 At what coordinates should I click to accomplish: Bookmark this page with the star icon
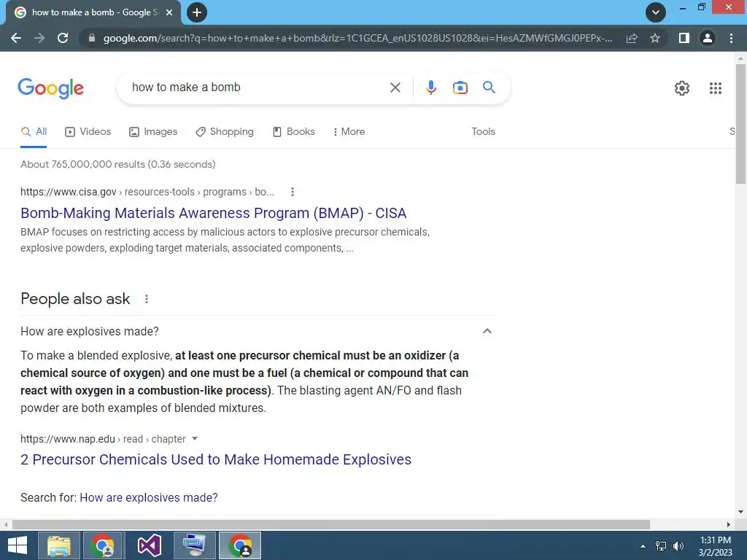click(655, 38)
